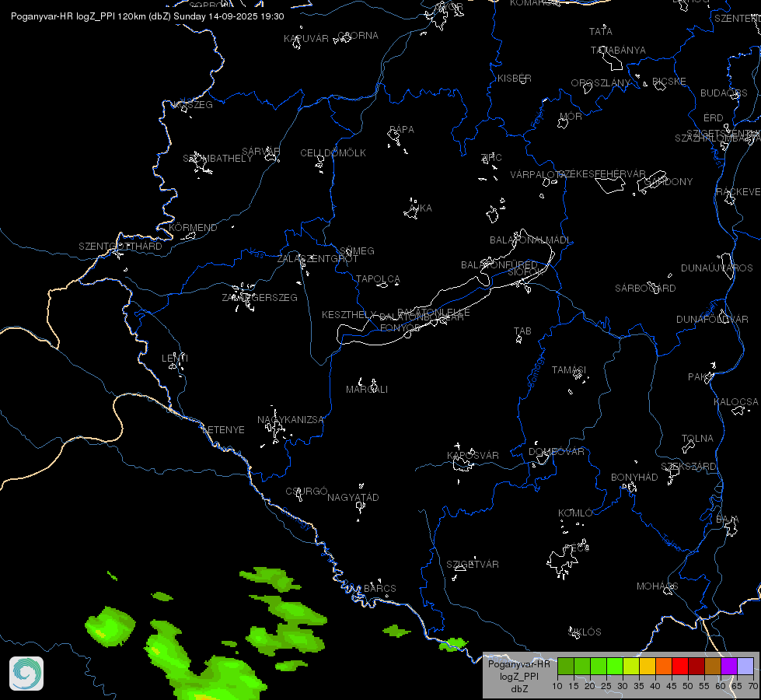Click the KOMLÓ town label
This screenshot has width=761, height=700.
[x=575, y=513]
